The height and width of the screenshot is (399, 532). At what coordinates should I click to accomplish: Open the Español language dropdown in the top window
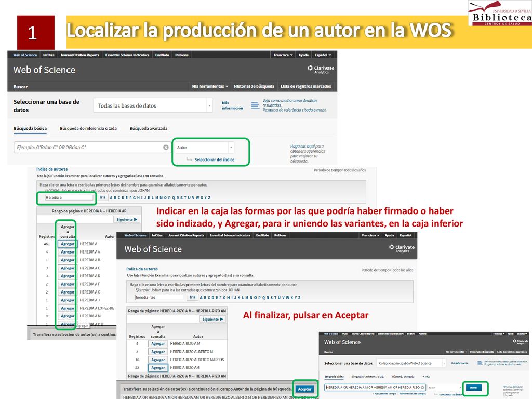coord(323,55)
